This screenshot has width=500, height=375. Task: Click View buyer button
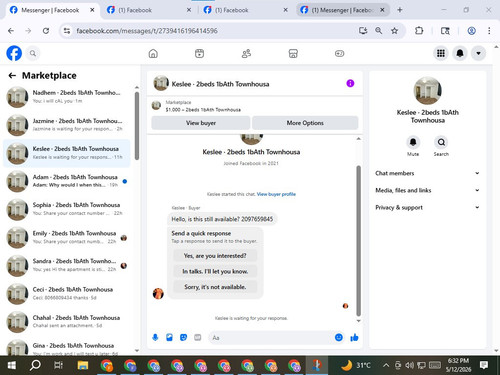click(x=201, y=123)
